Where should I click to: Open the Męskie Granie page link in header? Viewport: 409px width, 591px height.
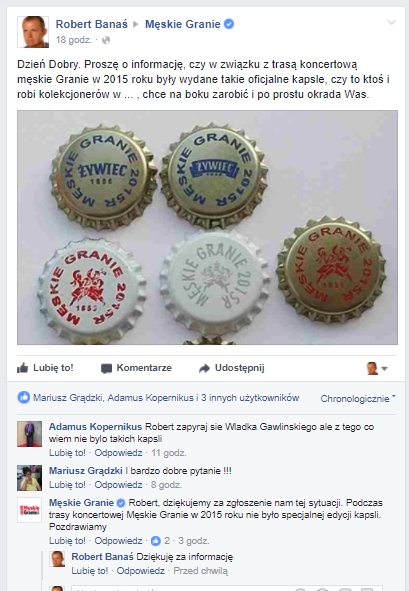pyautogui.click(x=183, y=24)
